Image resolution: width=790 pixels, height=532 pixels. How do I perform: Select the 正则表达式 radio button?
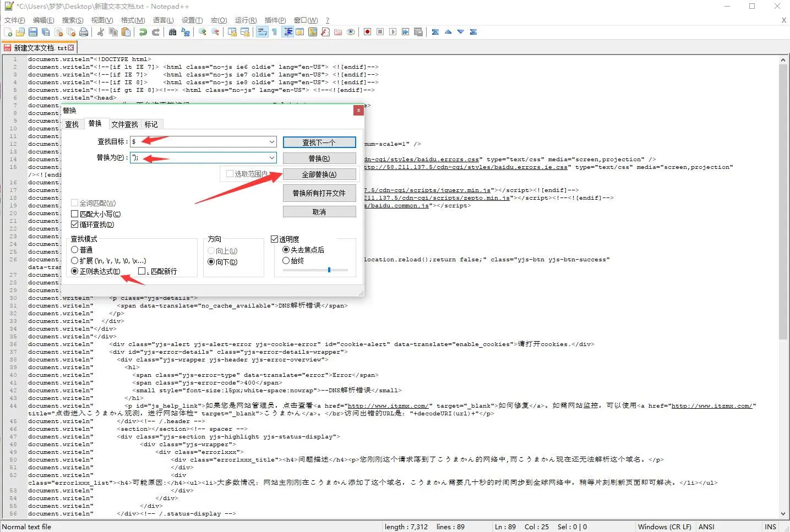pyautogui.click(x=74, y=271)
